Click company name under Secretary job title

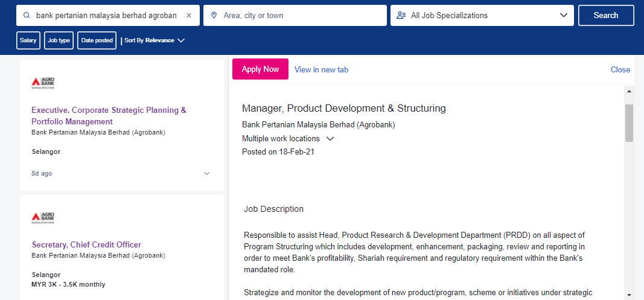[x=98, y=255]
